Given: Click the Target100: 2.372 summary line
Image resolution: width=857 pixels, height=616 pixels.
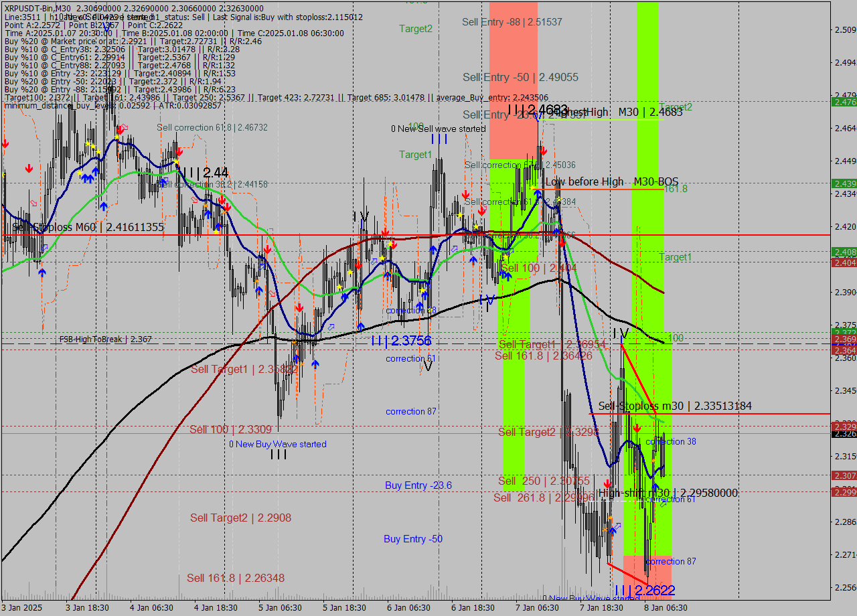Looking at the screenshot, I should point(276,97).
